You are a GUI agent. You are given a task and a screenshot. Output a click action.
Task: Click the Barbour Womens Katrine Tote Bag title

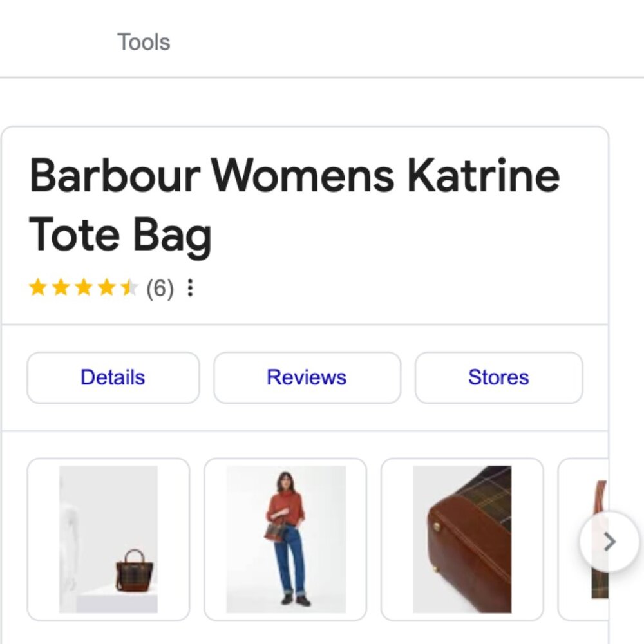point(294,205)
